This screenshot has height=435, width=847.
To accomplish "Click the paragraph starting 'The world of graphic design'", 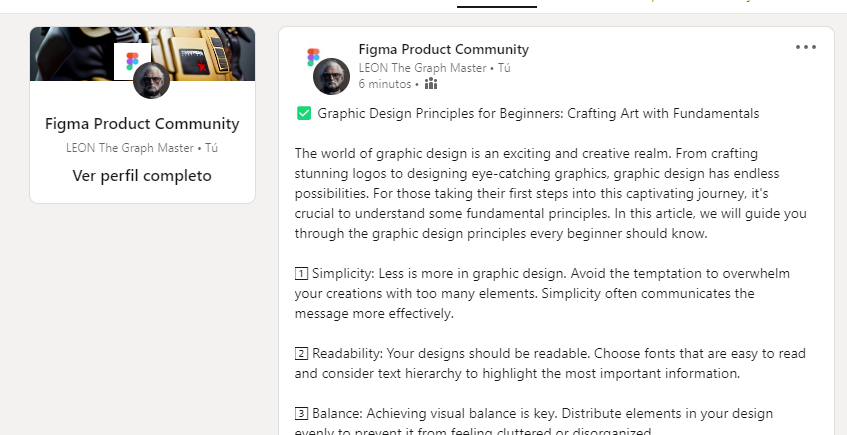I will 550,193.
